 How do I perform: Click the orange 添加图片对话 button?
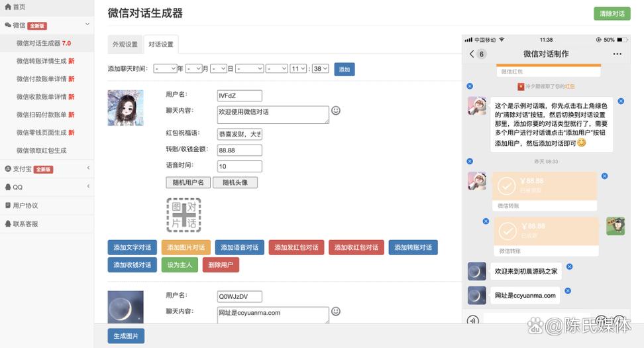186,247
